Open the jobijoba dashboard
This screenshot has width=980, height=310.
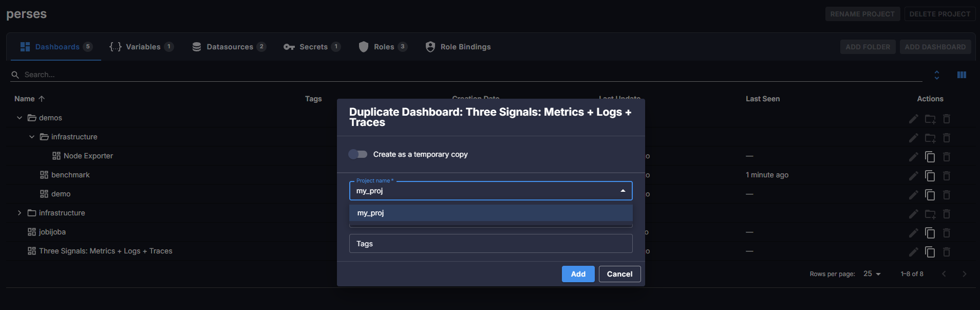click(x=52, y=232)
